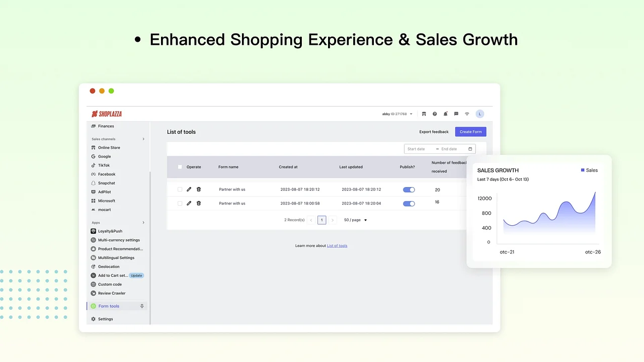This screenshot has height=362, width=644.
Task: Open the help question mark icon
Action: pos(435,114)
